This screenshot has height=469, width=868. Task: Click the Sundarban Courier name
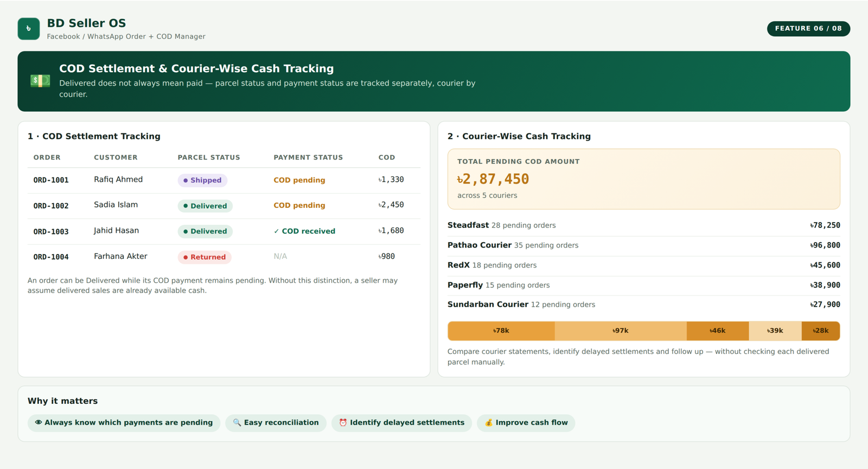488,305
